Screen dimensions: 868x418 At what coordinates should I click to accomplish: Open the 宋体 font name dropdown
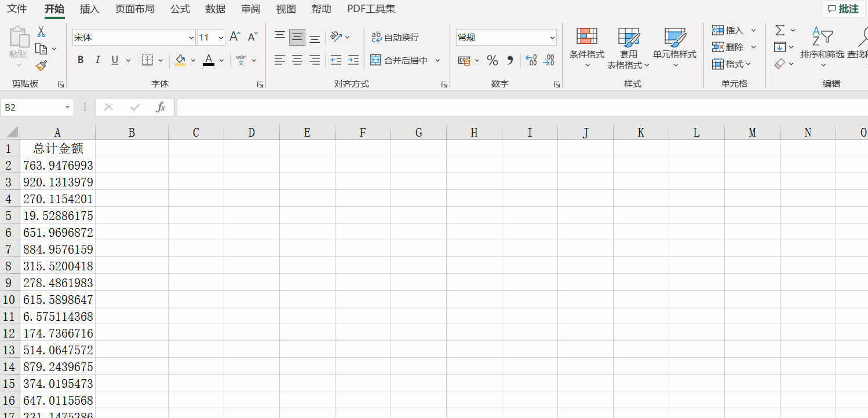coord(191,37)
